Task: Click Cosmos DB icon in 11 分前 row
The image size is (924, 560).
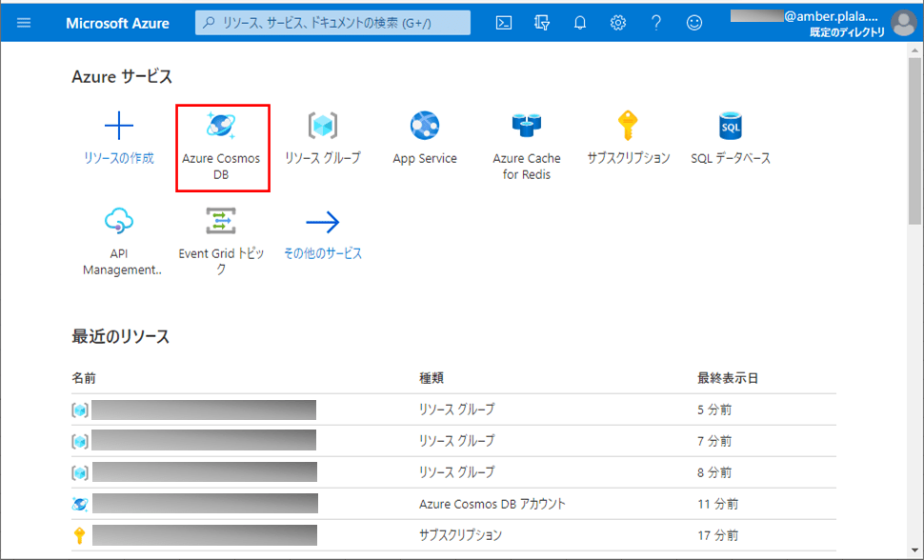Action: [80, 504]
